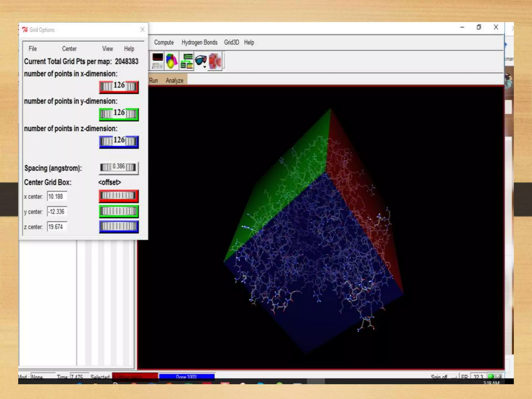Adjust the Spacing angstrom thumbwheel

(x=119, y=168)
